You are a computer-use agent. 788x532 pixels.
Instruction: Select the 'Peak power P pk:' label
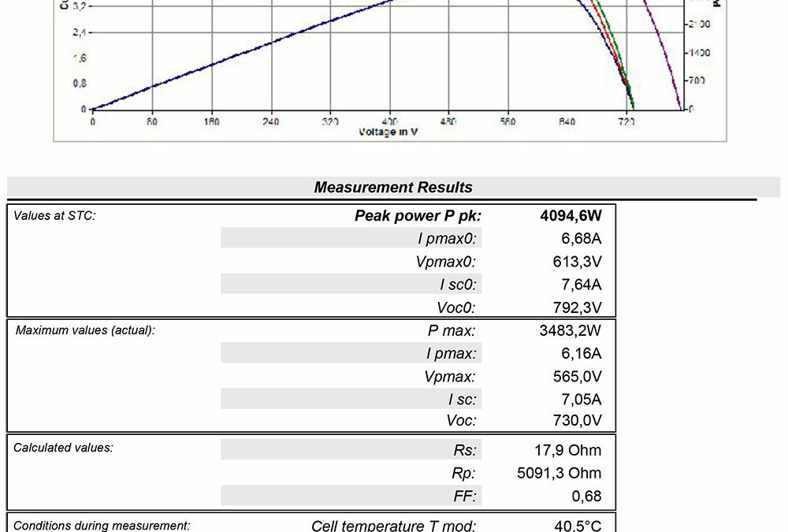418,216
